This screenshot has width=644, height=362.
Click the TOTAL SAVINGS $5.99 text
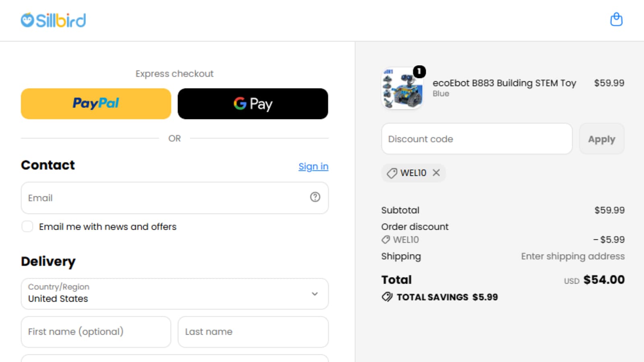coord(447,297)
